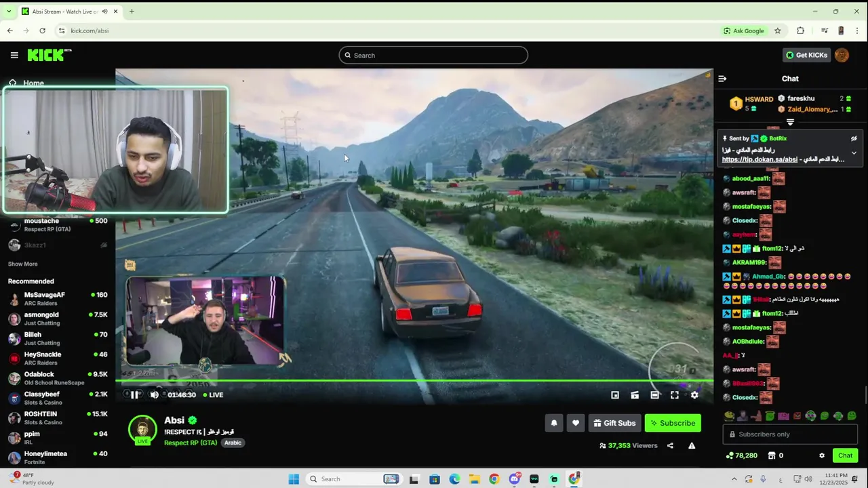The height and width of the screenshot is (488, 868).
Task: Open the Chrome three-dot menu
Action: pyautogui.click(x=858, y=30)
